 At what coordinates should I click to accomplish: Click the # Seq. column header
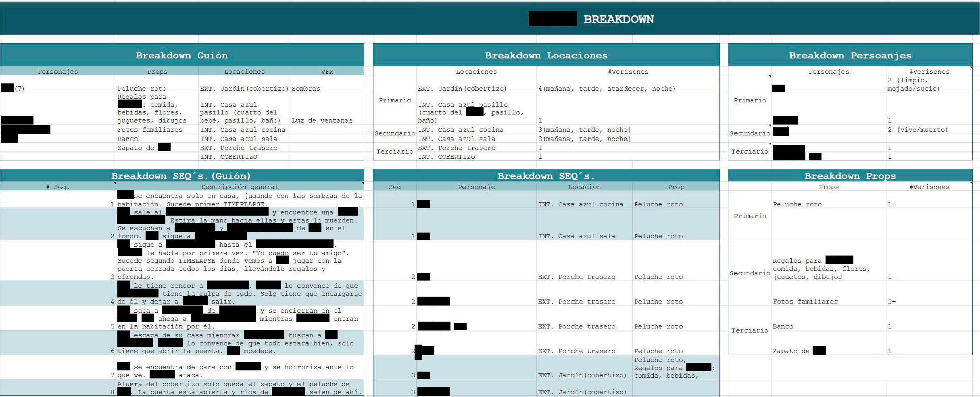[58, 187]
